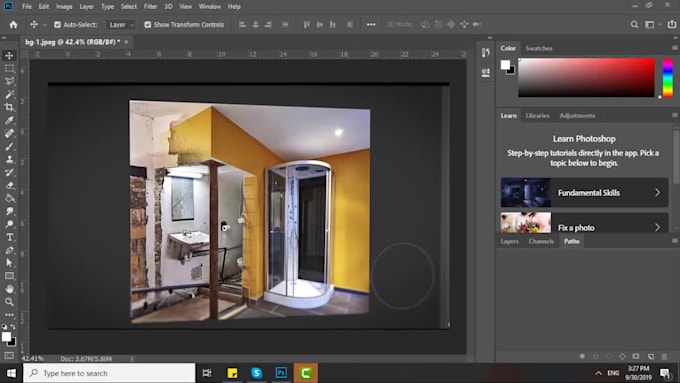The width and height of the screenshot is (680, 383).
Task: Click the Windows search box
Action: coord(109,373)
